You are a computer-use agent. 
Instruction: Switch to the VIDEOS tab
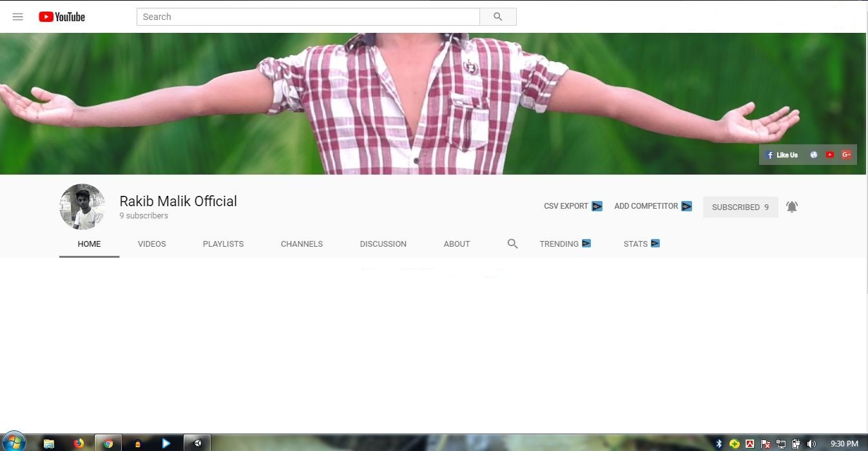point(151,244)
